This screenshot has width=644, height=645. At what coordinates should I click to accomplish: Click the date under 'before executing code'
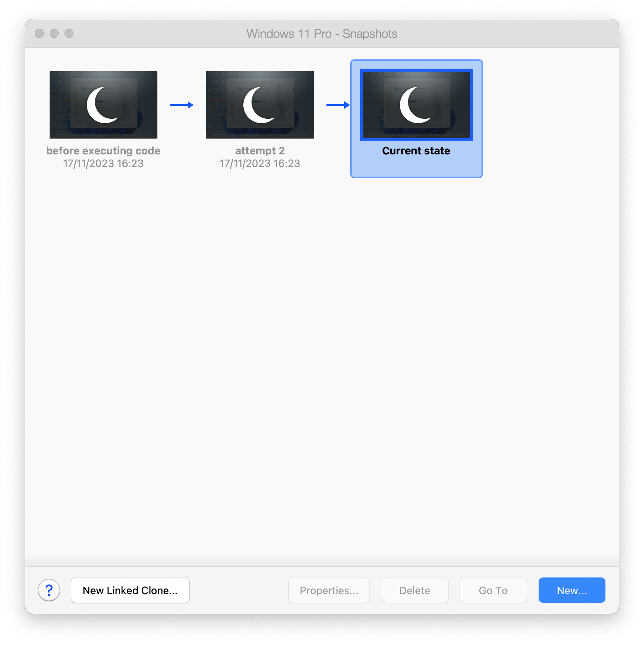(x=103, y=164)
